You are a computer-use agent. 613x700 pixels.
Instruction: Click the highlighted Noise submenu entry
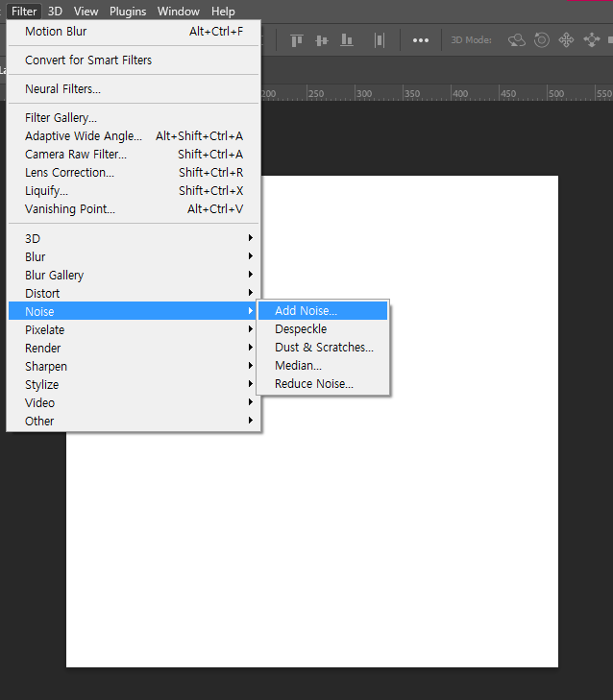pos(134,311)
